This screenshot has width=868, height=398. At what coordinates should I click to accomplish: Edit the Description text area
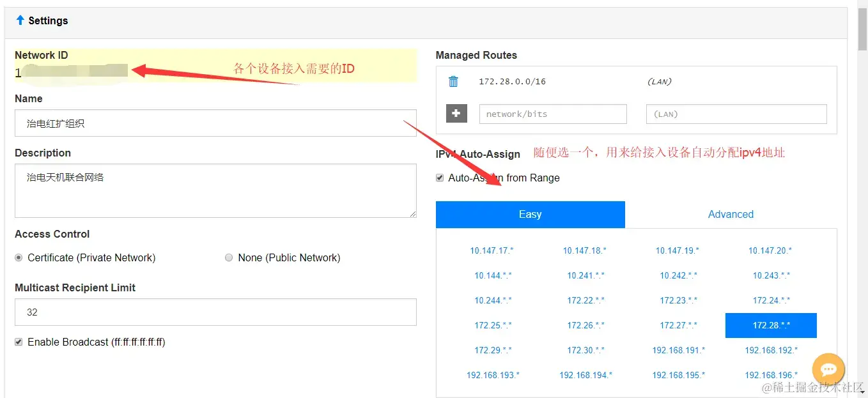pyautogui.click(x=215, y=190)
